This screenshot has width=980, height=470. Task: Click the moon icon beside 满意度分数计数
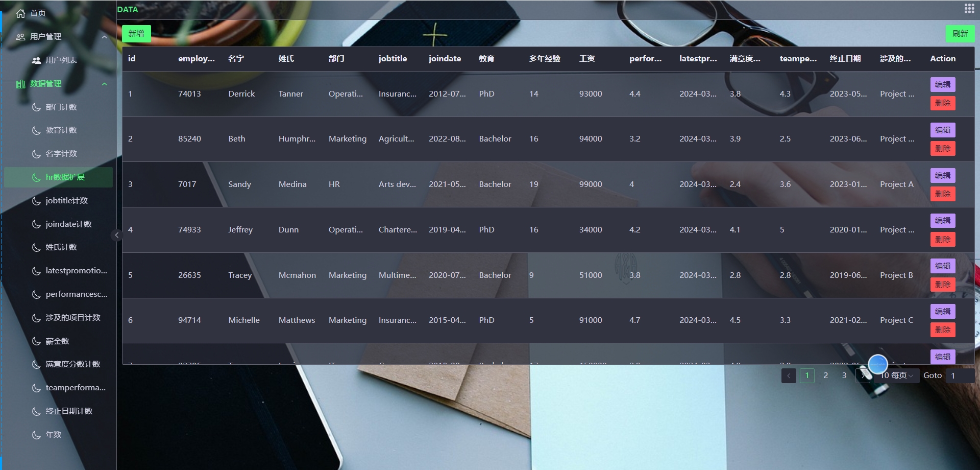click(36, 364)
